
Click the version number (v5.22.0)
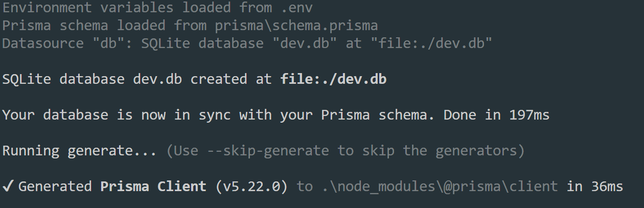[251, 187]
